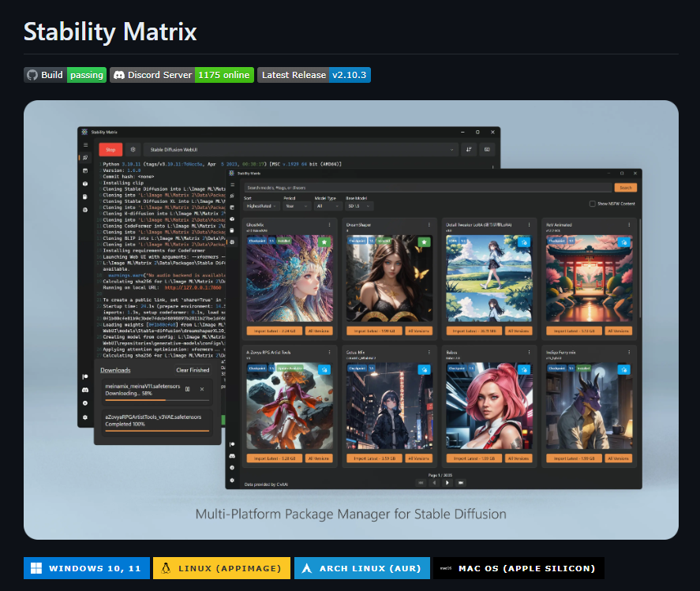The width and height of the screenshot is (700, 591).
Task: Open the Detail Tweaker LoRA card menu
Action: coord(529,225)
